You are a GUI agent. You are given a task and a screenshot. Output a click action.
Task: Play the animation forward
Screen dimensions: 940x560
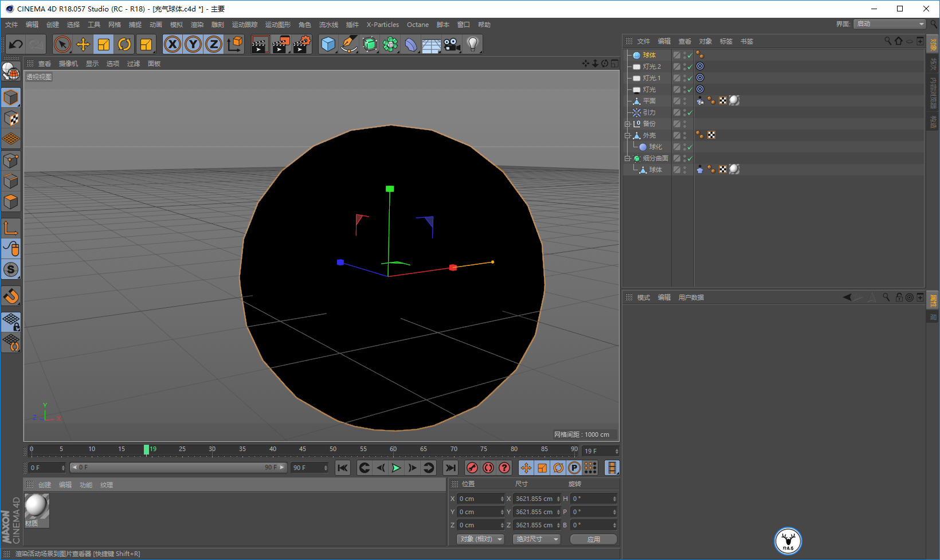396,468
